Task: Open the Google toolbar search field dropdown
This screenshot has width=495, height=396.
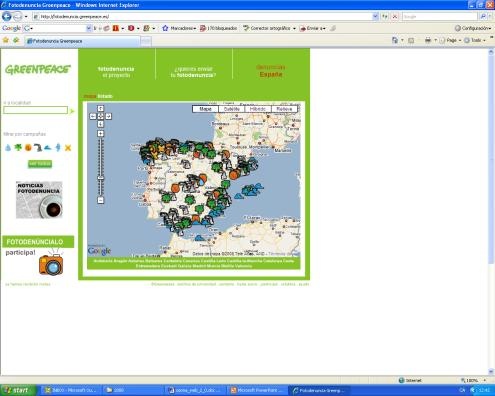Action: coord(89,28)
